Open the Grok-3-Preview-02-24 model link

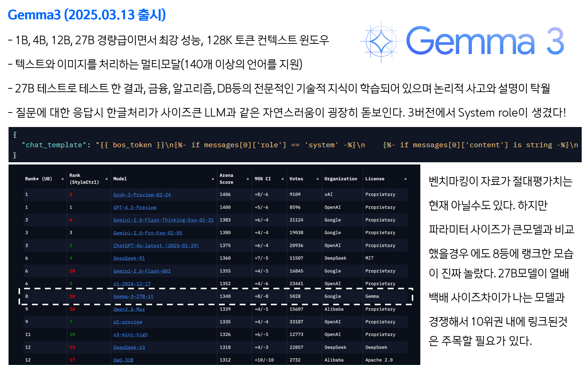tap(142, 195)
